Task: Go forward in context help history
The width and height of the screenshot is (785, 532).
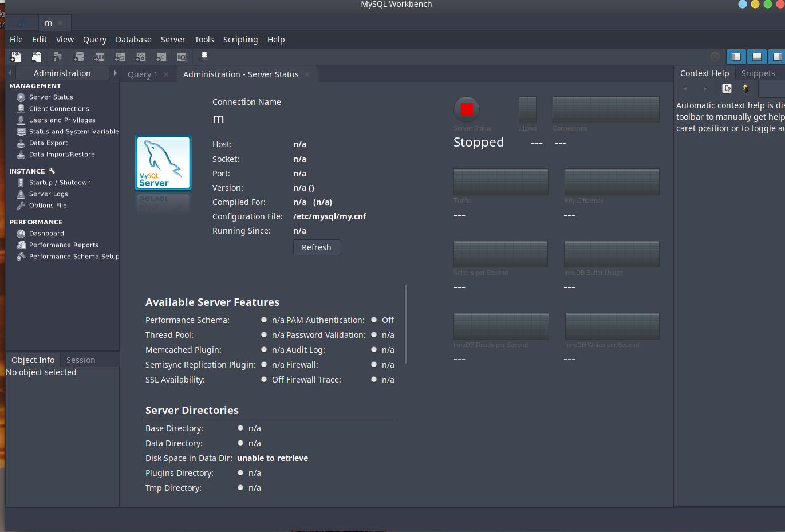Action: (705, 89)
